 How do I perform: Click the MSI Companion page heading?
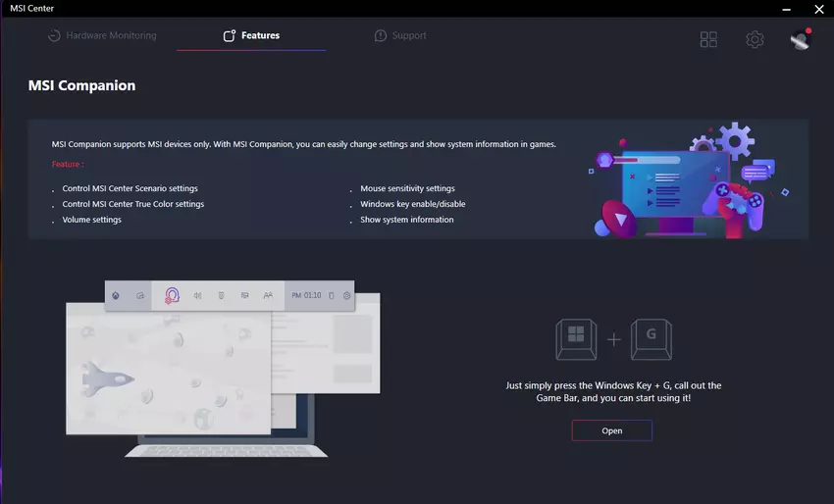coord(82,85)
